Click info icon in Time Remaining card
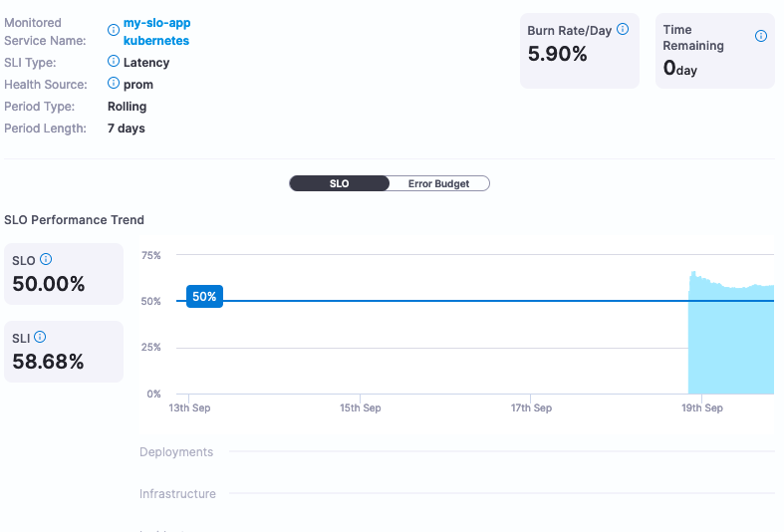Viewport: 784px width, 532px height. tap(761, 36)
